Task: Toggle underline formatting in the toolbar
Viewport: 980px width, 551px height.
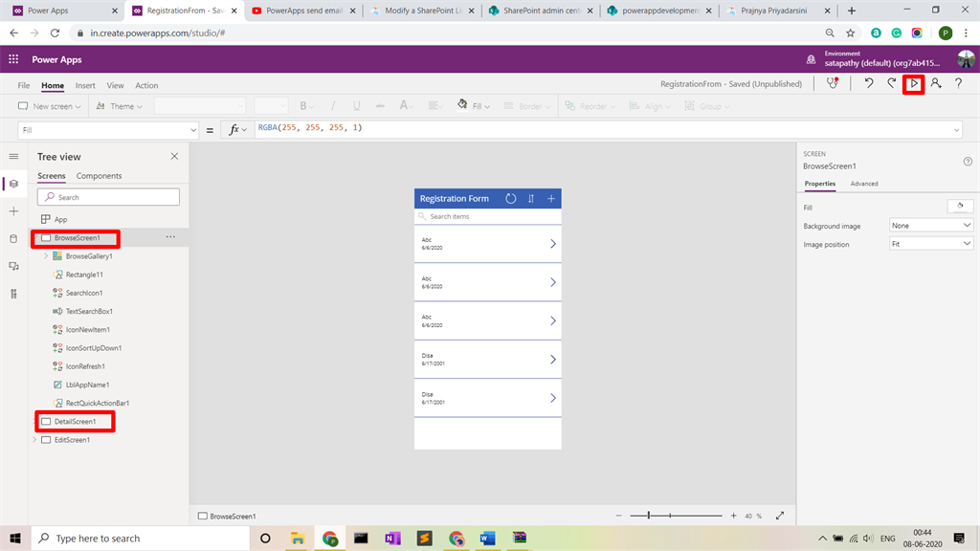Action: (355, 104)
